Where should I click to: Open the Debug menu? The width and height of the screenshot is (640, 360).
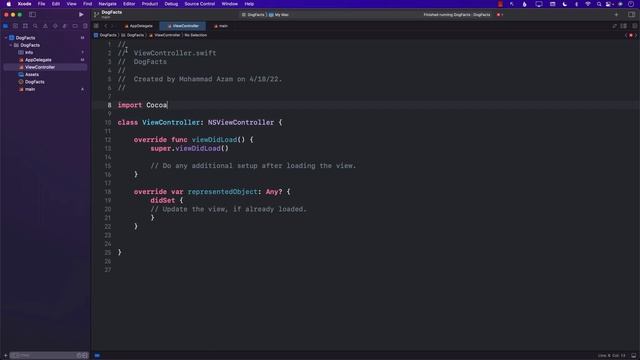coord(171,4)
